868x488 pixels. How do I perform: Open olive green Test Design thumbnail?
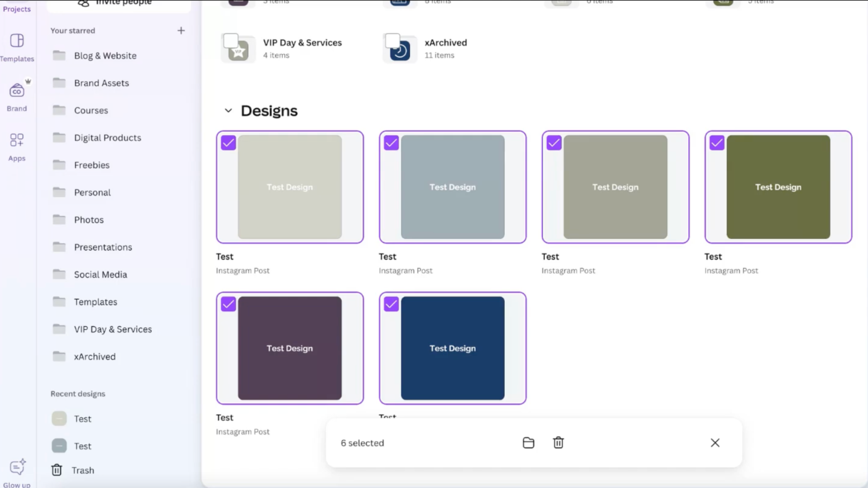tap(778, 187)
